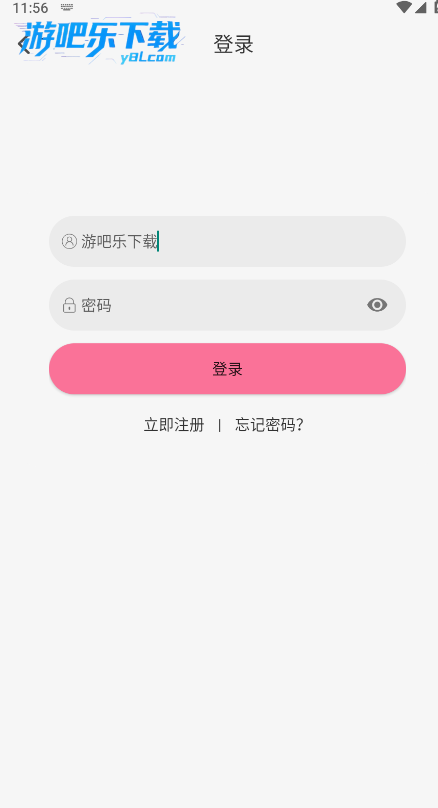Click the y8l.com text under the logo
The height and width of the screenshot is (808, 438).
pyautogui.click(x=148, y=58)
